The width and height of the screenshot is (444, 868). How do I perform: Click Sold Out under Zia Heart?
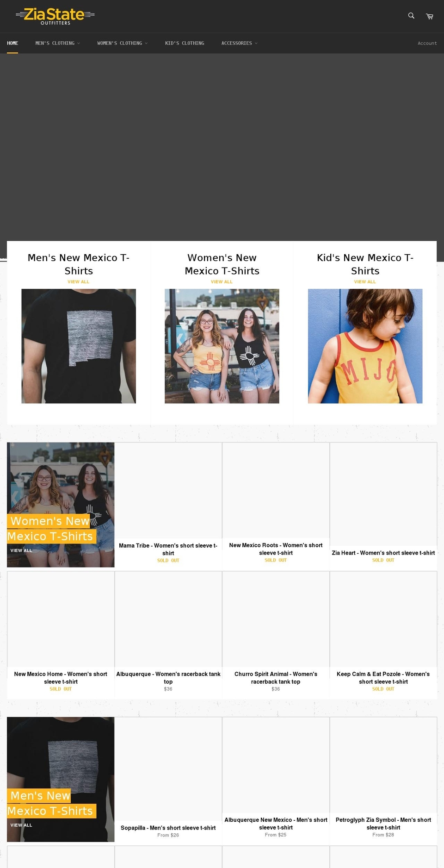[383, 560]
